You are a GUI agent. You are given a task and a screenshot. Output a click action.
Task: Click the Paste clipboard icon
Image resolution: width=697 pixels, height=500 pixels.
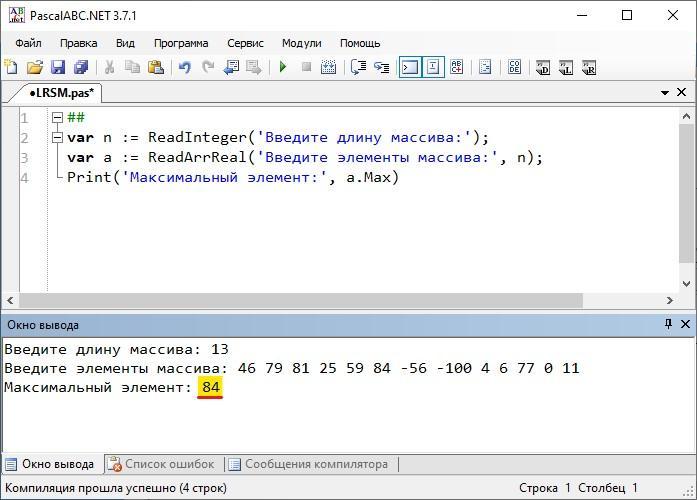pyautogui.click(x=155, y=68)
